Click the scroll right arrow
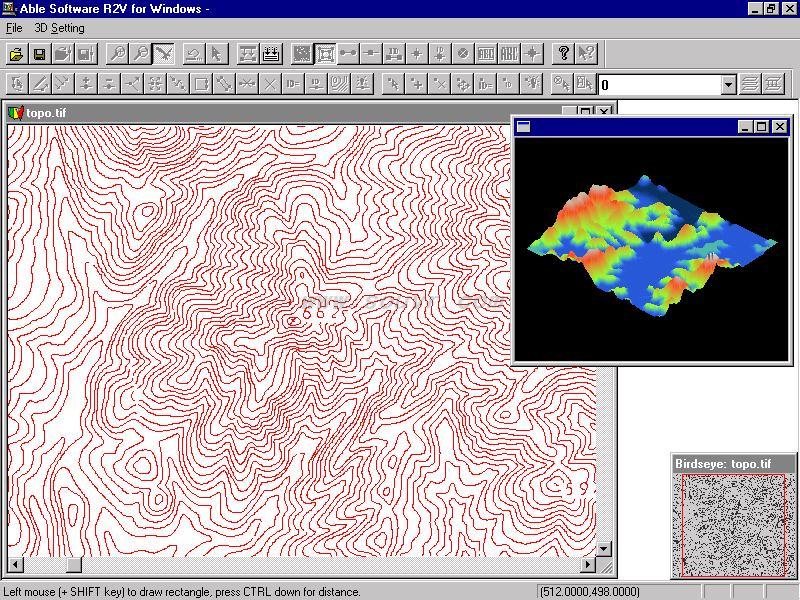The image size is (800, 600). [588, 565]
